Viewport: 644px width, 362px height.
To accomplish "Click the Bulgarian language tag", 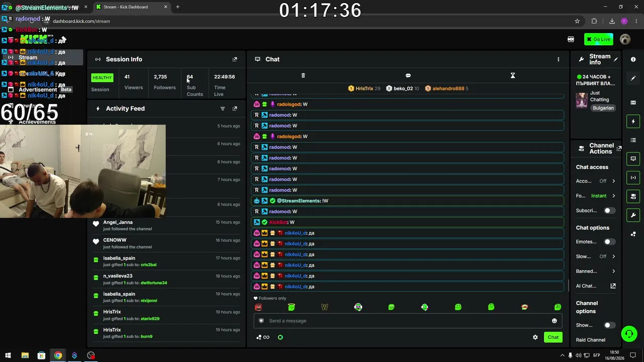I will (x=603, y=108).
